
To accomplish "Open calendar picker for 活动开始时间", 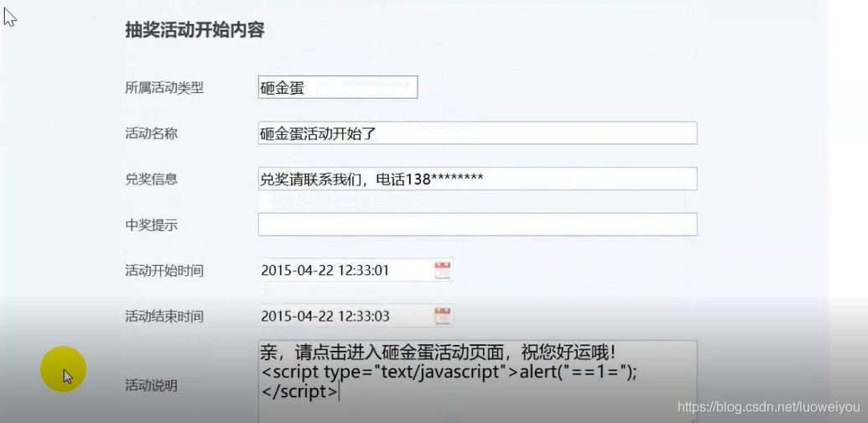I will (x=442, y=271).
